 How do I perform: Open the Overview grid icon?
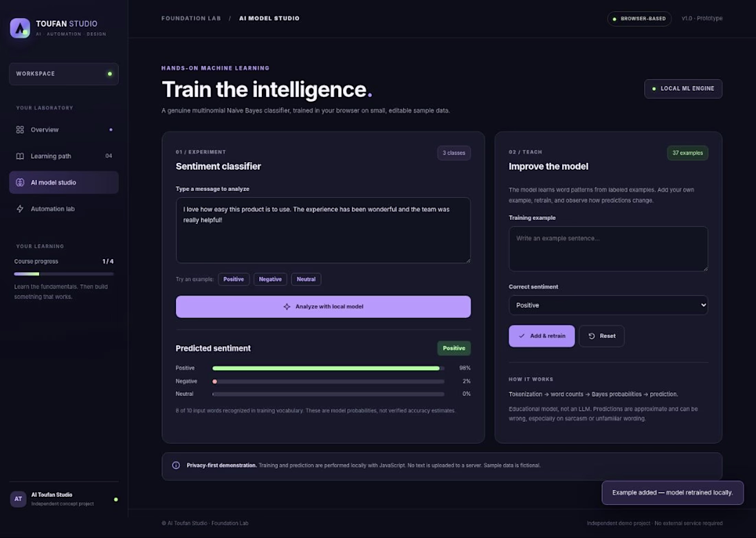click(20, 130)
